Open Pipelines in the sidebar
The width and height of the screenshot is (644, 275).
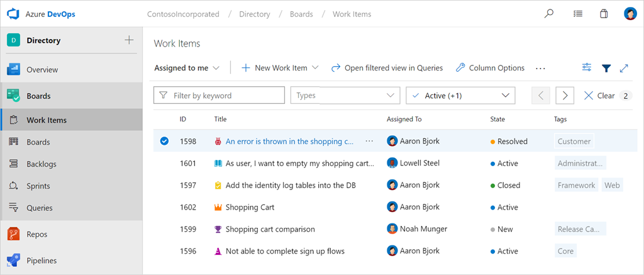point(42,261)
